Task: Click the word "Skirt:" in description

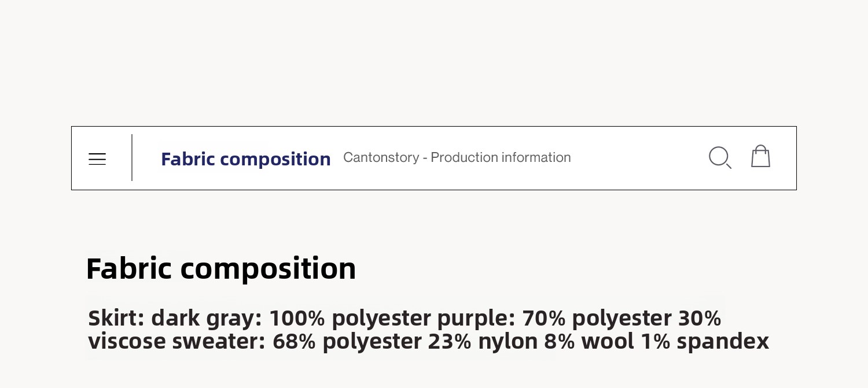Action: [x=116, y=318]
